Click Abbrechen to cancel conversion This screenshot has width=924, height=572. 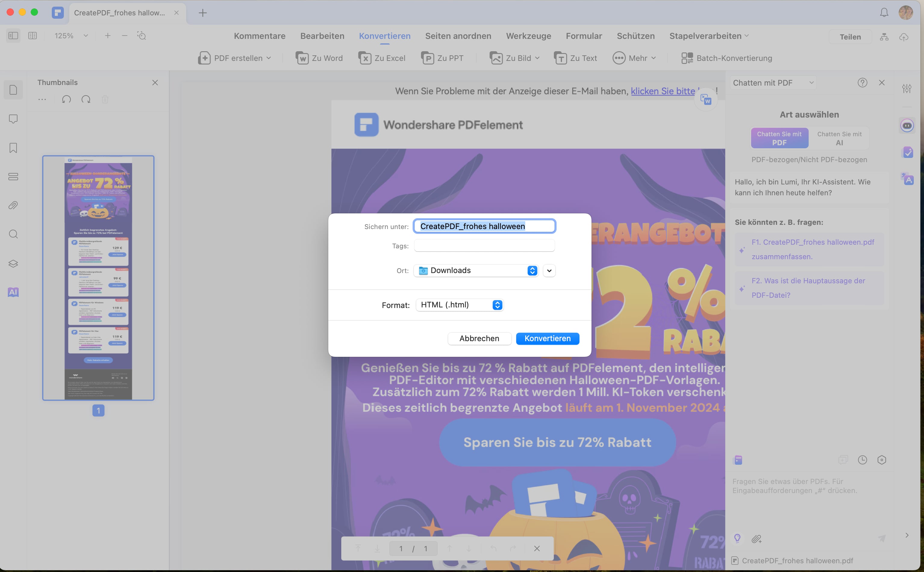479,338
